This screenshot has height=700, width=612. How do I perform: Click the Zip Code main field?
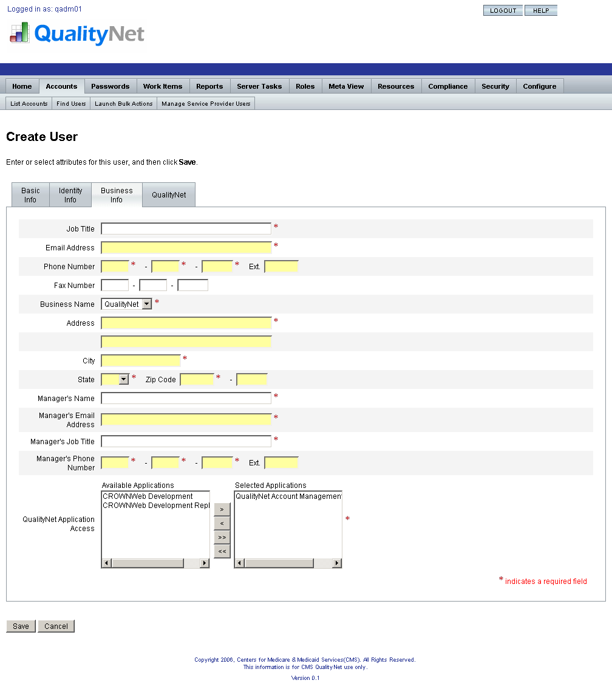point(197,379)
